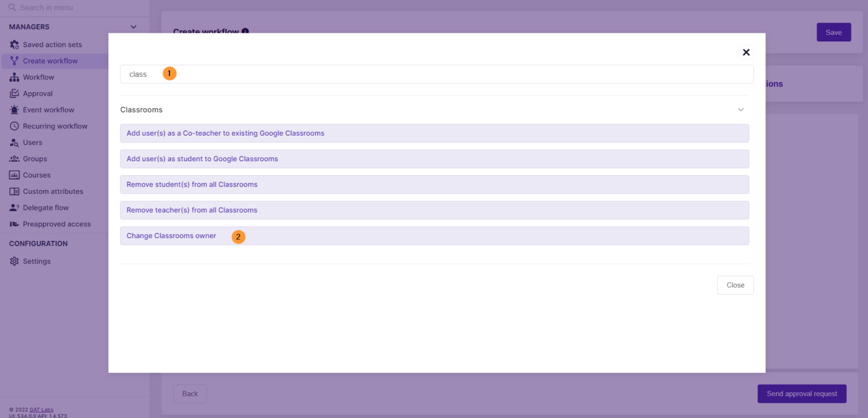Select the Event workflow bell icon

(14, 110)
